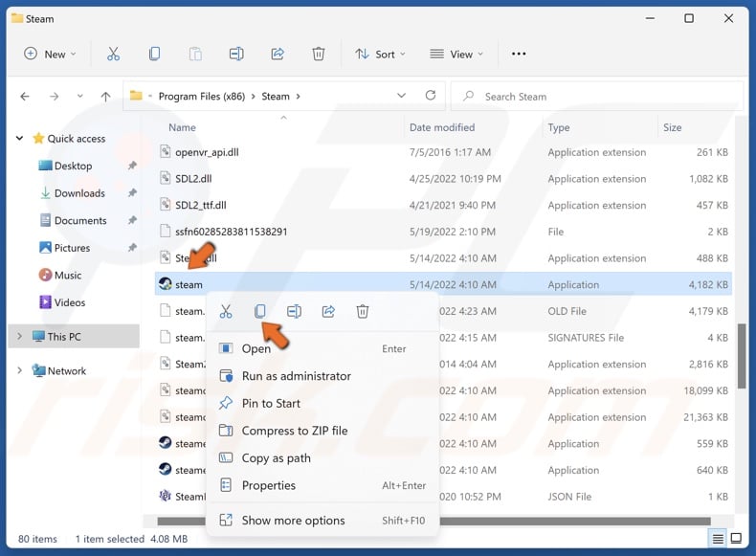Click the Cut scissors icon in context menu
The height and width of the screenshot is (556, 756).
(x=226, y=311)
